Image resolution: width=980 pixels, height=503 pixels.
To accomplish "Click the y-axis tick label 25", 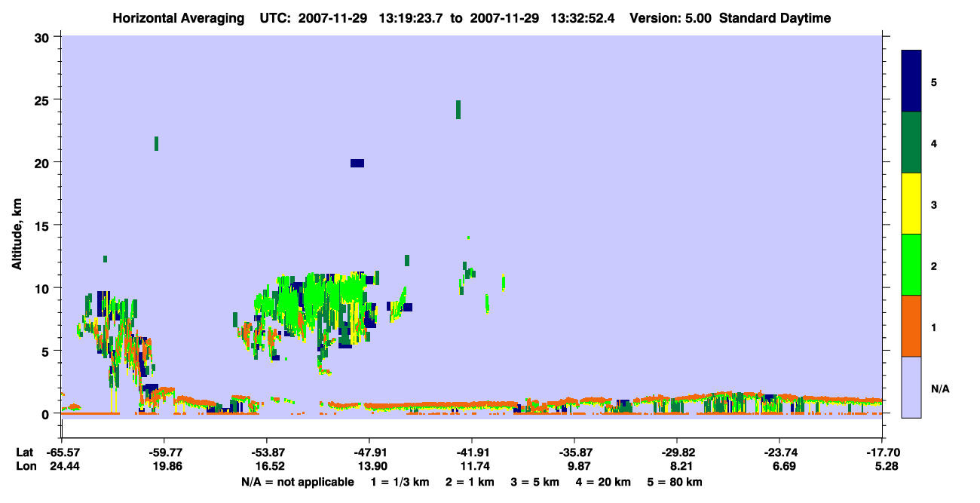I will pos(44,100).
